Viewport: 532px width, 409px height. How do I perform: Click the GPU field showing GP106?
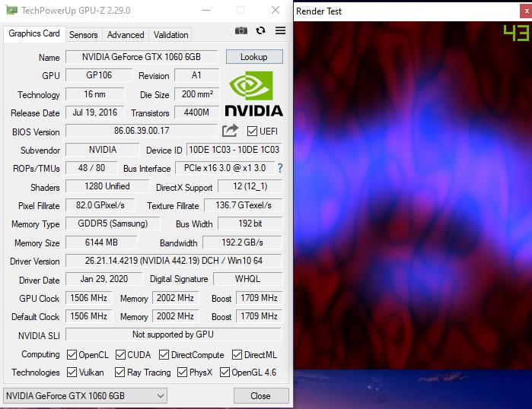(99, 75)
